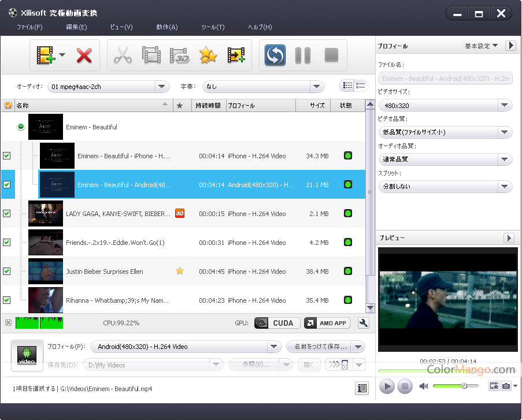The width and height of the screenshot is (522, 420).
Task: Open basic settings mode dropdown
Action: pyautogui.click(x=481, y=46)
